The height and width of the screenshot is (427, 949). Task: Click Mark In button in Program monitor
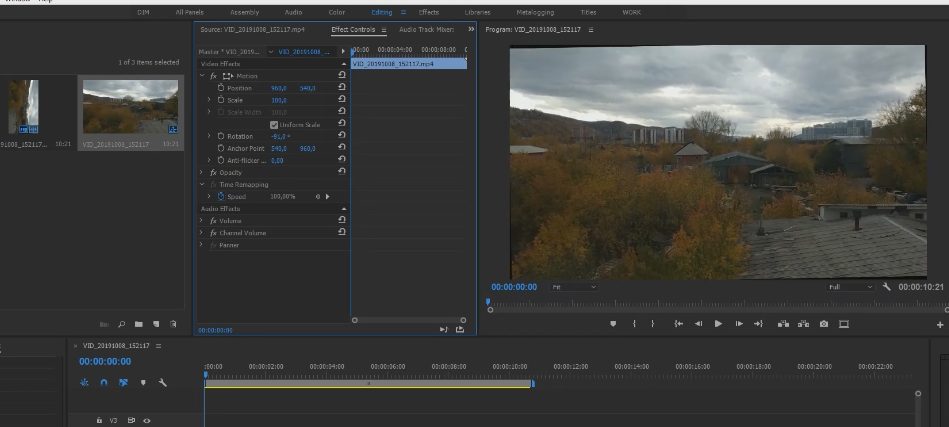click(x=634, y=324)
